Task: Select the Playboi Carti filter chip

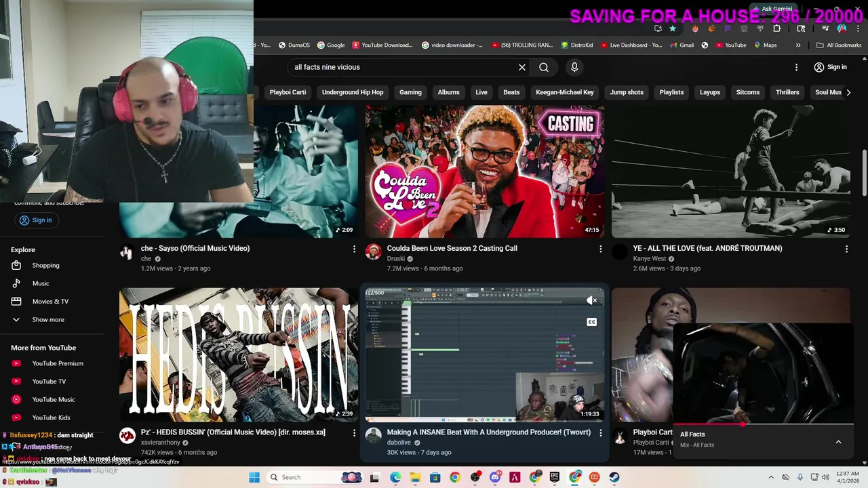Action: pos(288,92)
